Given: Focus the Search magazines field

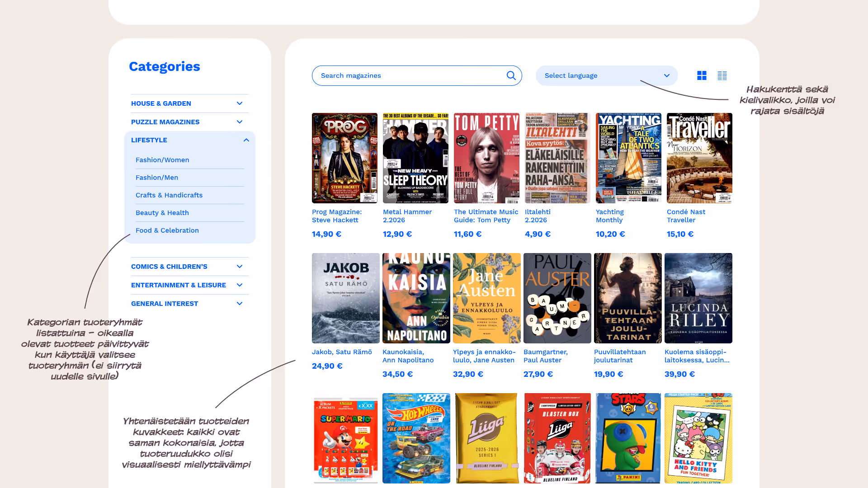Looking at the screenshot, I should click(417, 75).
